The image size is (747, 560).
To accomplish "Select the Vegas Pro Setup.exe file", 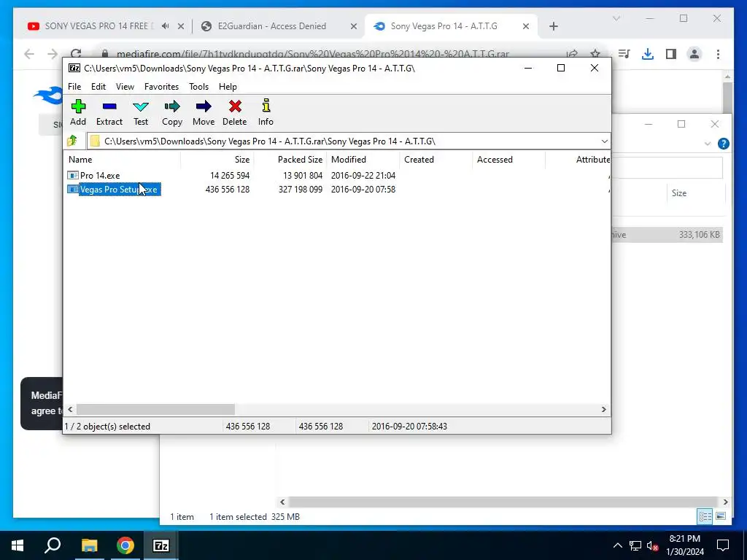I will 113,190.
